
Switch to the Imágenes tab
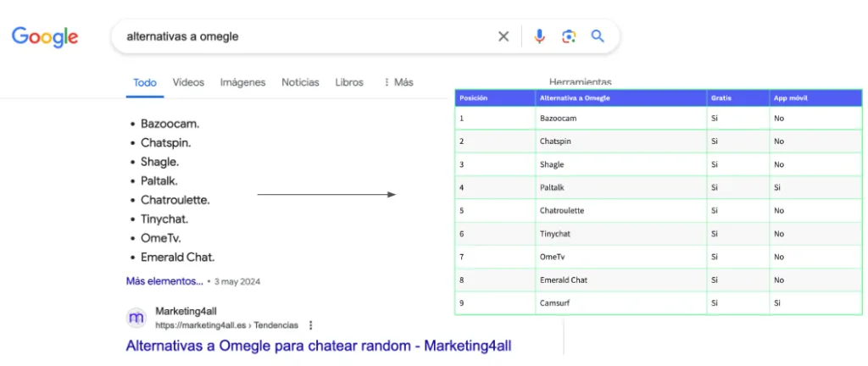[243, 82]
